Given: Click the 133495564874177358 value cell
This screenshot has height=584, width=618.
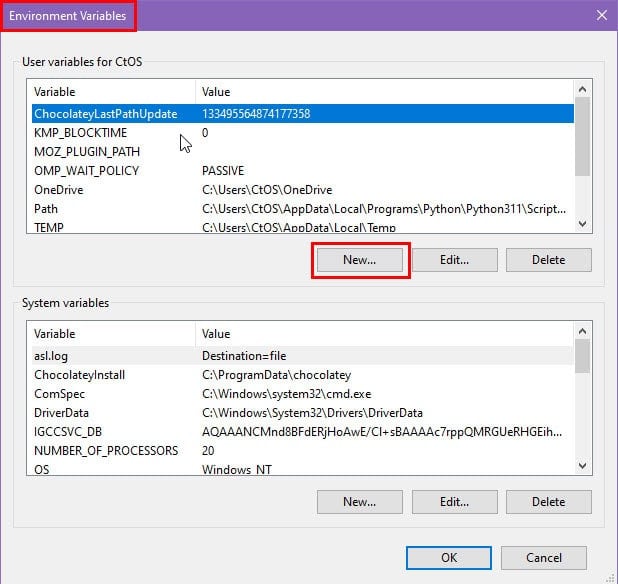Looking at the screenshot, I should pyautogui.click(x=256, y=113).
